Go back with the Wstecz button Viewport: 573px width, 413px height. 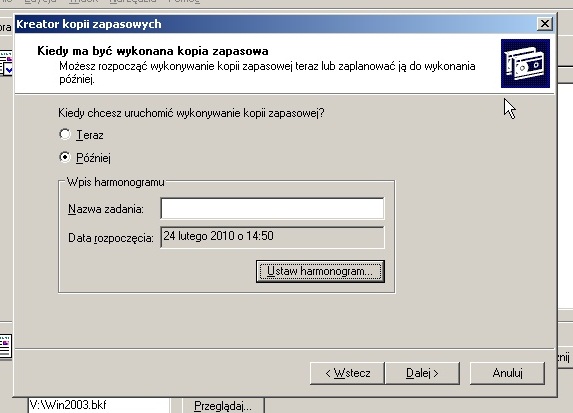(347, 373)
